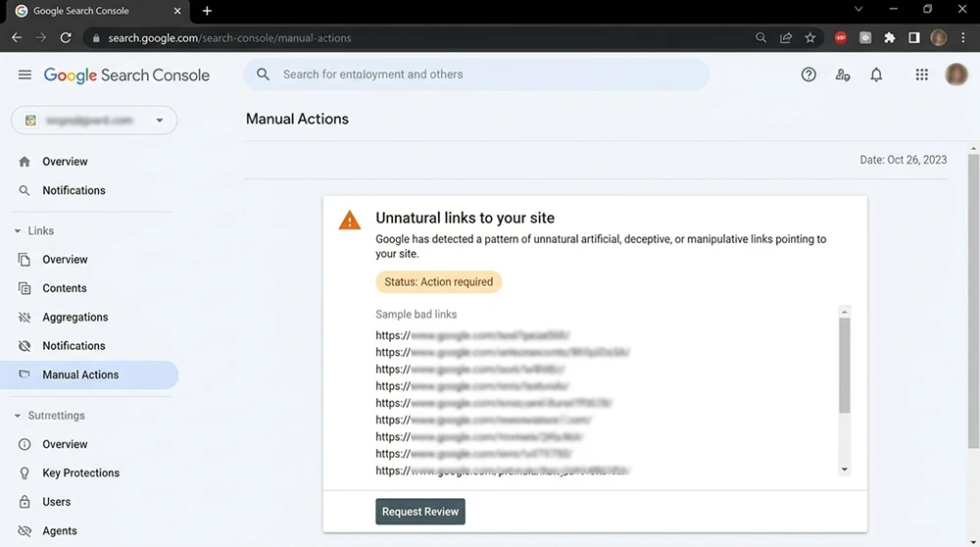Open the tab search chevron

tap(858, 10)
